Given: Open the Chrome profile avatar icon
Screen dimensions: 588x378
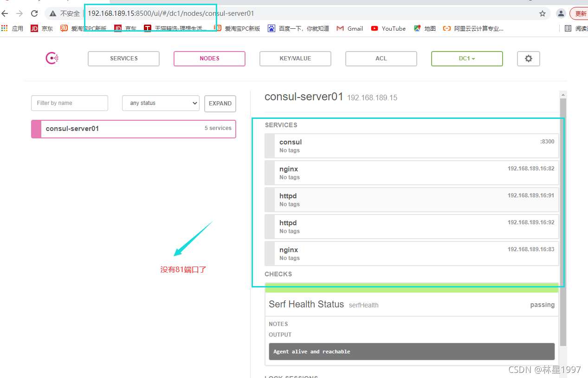Looking at the screenshot, I should click(561, 13).
